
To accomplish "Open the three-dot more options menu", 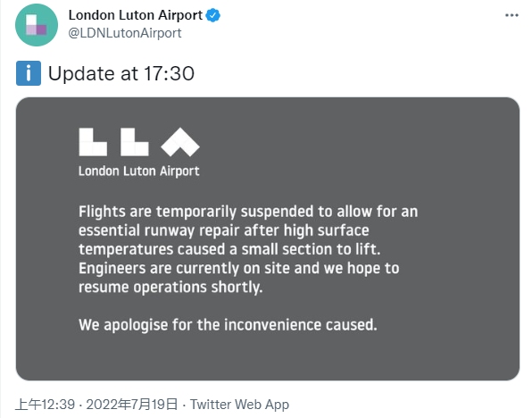I will 511,15.
